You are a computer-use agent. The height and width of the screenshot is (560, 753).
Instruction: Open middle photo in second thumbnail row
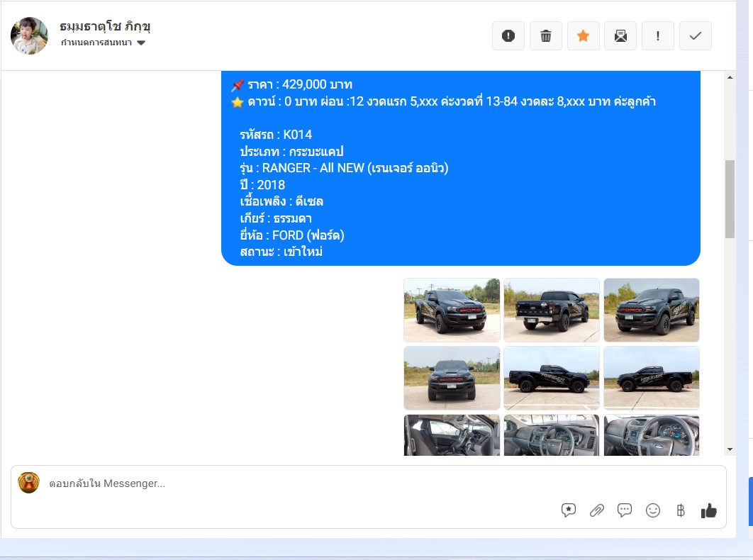552,379
